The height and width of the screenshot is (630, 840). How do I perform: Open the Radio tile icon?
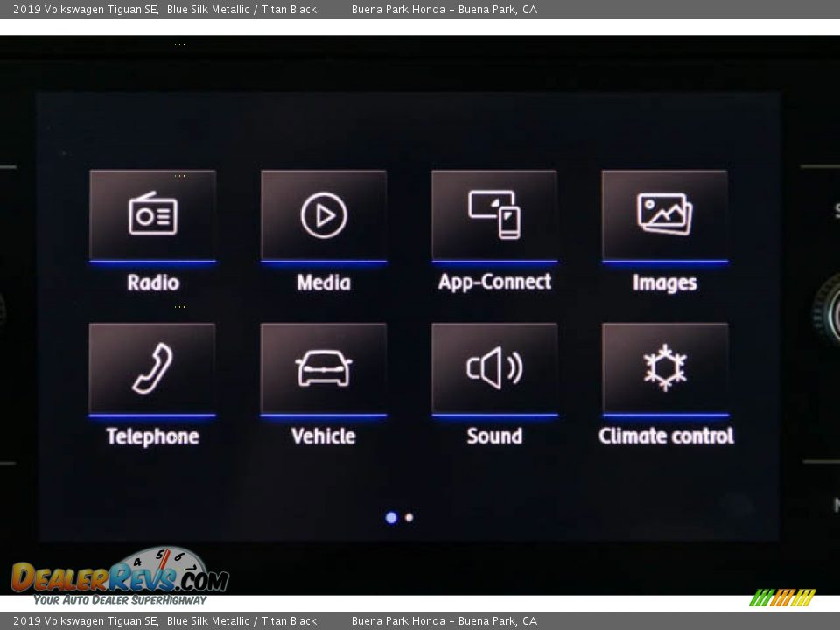coord(152,215)
